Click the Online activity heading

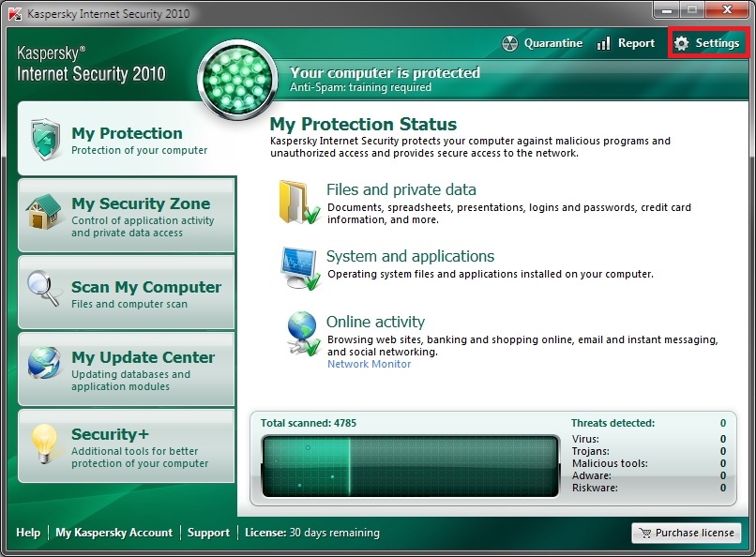[x=375, y=322]
